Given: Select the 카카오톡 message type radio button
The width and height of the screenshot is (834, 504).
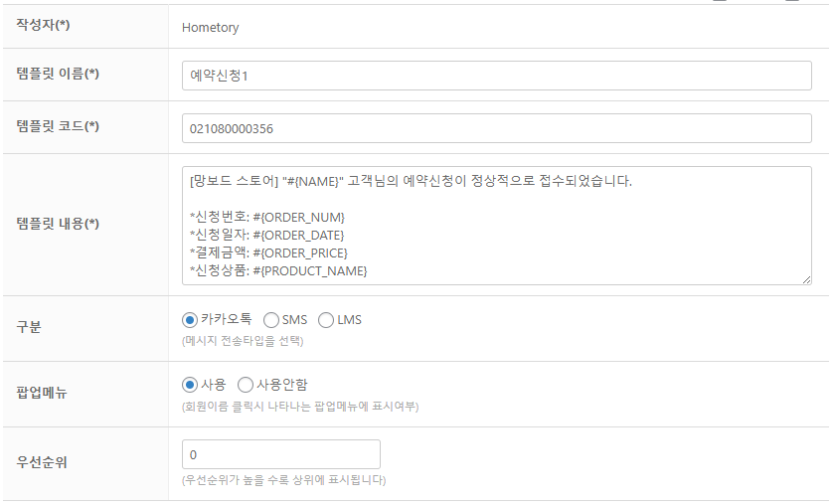Looking at the screenshot, I should coord(190,320).
